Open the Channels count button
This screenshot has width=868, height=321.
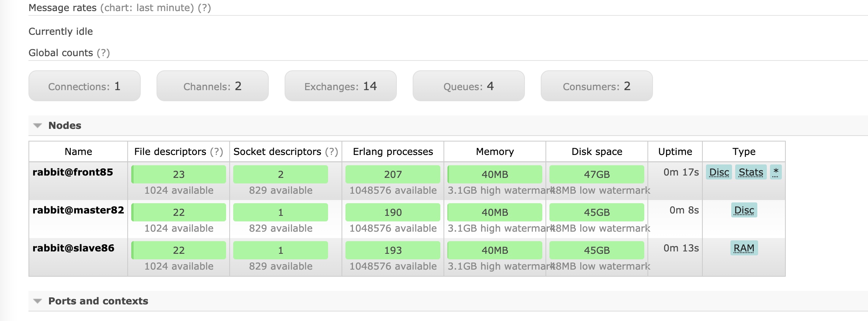212,86
